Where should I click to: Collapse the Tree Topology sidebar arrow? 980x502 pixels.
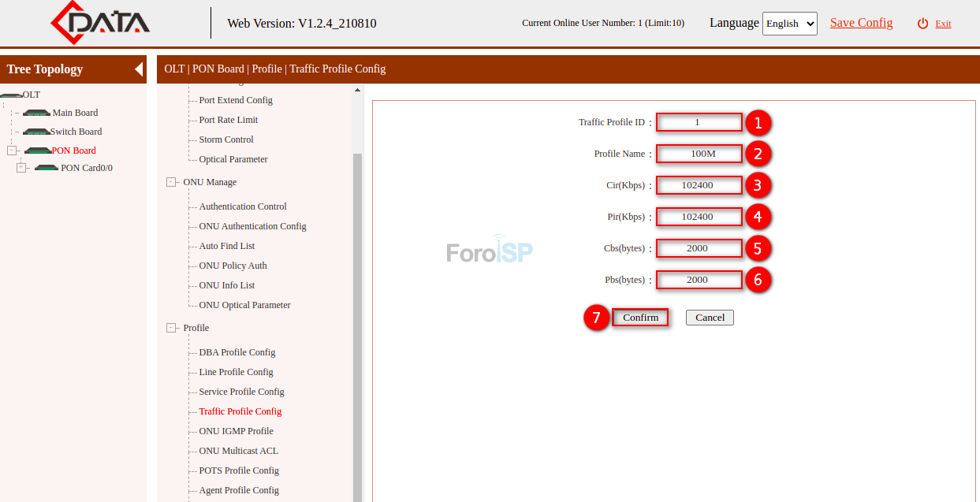click(x=139, y=69)
